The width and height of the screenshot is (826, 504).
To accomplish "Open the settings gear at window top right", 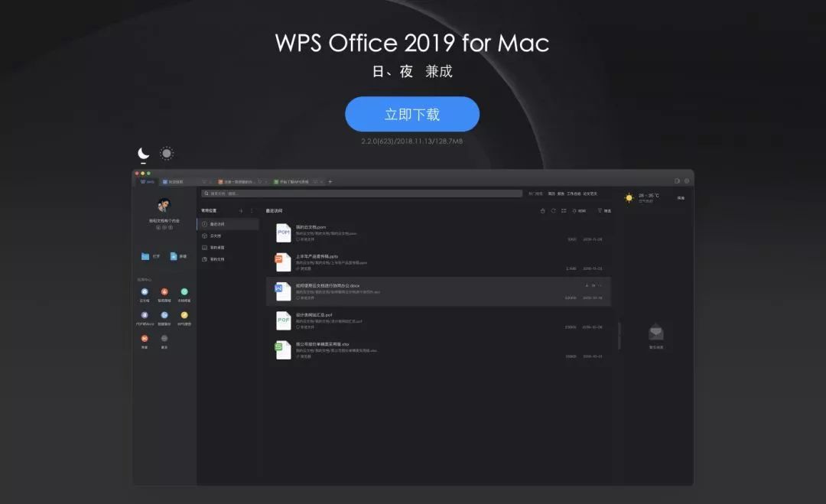I will (x=686, y=181).
